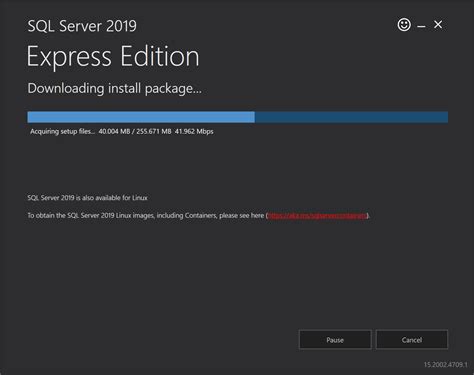Screen dimensions: 474x375
Task: Click the version number 15.2002.4709.1
Action: coord(446,365)
